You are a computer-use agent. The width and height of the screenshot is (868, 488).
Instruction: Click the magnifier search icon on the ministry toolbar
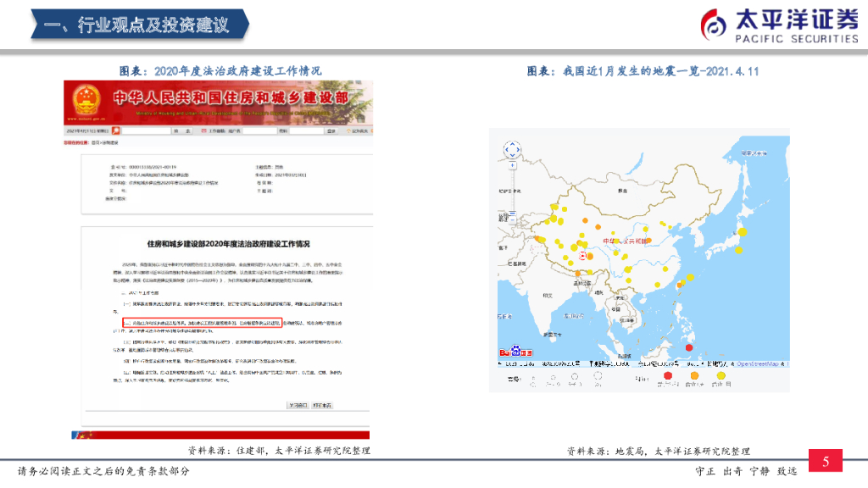(x=115, y=130)
